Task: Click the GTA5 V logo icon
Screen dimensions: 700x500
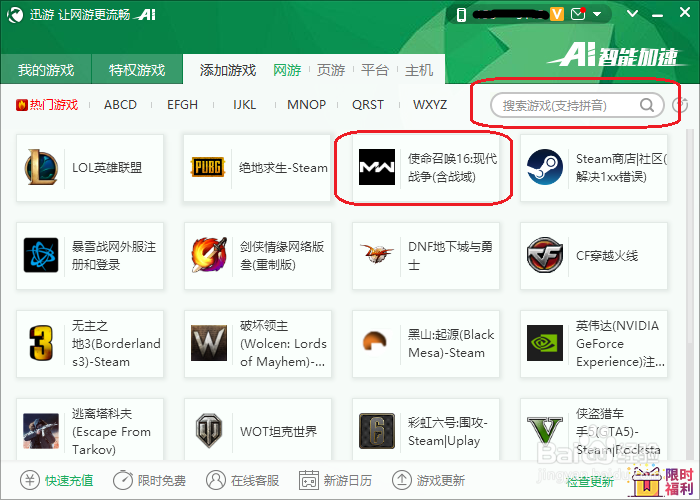Action: (545, 431)
